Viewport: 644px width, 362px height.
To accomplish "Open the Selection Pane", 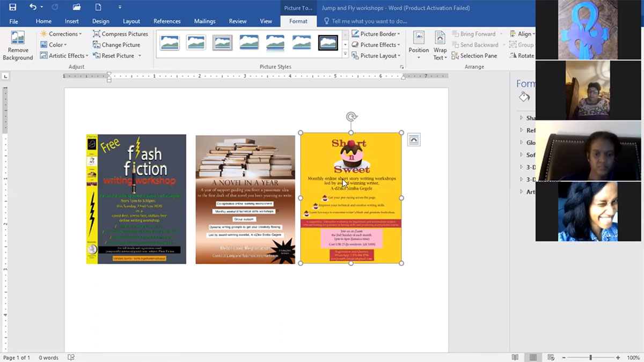I will (x=474, y=56).
